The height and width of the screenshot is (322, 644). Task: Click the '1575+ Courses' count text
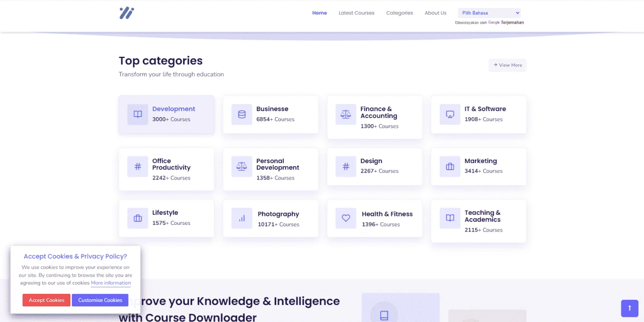(172, 223)
